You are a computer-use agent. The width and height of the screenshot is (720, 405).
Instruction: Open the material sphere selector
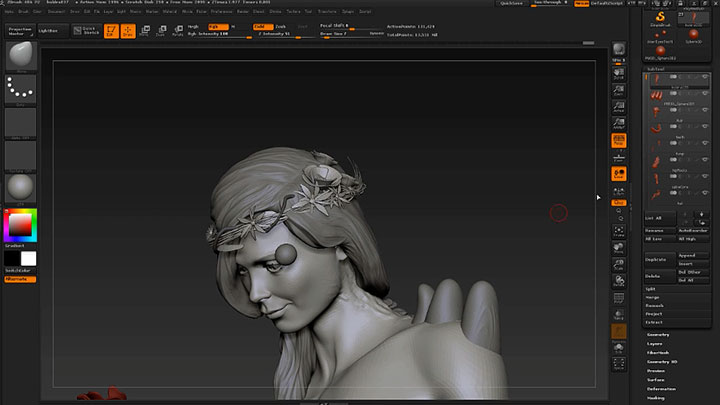(x=21, y=189)
